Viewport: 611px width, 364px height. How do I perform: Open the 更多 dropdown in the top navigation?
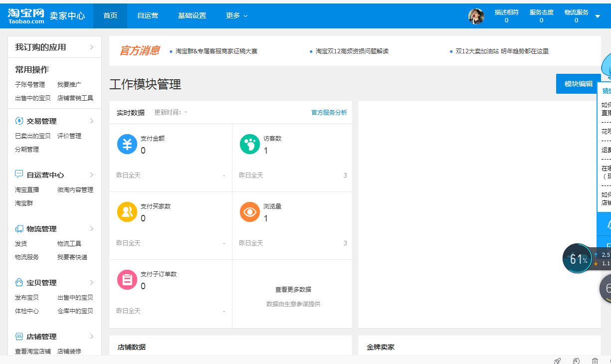(236, 15)
